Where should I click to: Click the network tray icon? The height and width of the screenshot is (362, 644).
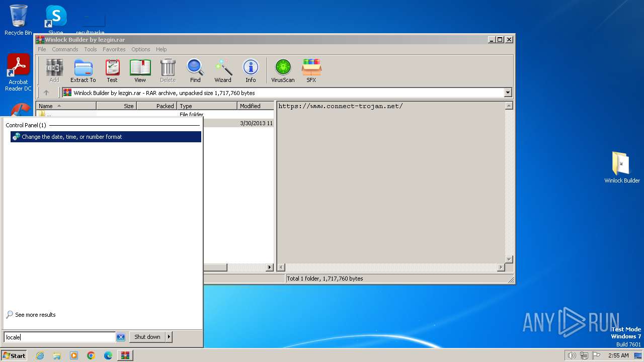point(584,355)
